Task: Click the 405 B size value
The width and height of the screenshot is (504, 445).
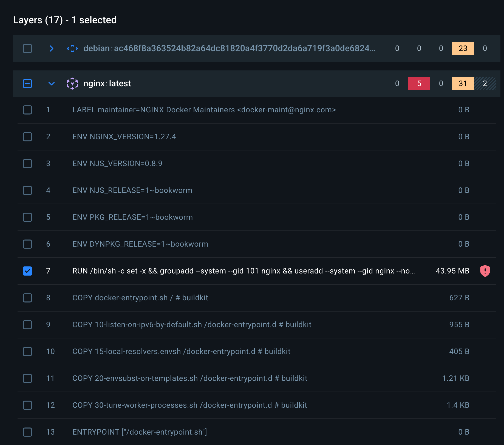Action: pos(459,352)
